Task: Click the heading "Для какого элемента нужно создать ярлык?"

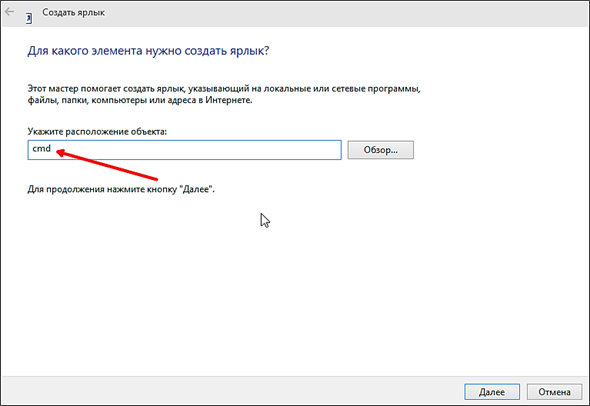Action: pyautogui.click(x=148, y=51)
